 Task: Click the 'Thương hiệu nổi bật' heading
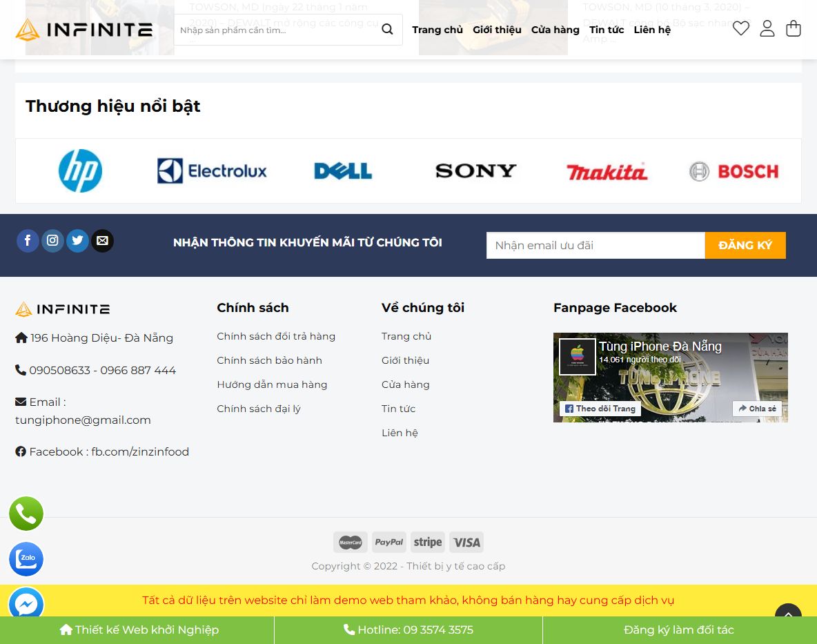pyautogui.click(x=113, y=106)
